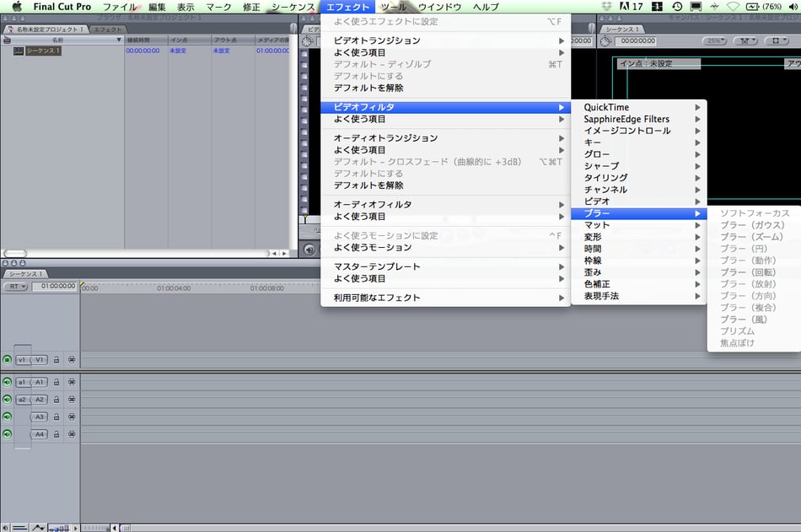
Task: Open the 25% zoom dropdown in Canvas
Action: pos(715,40)
